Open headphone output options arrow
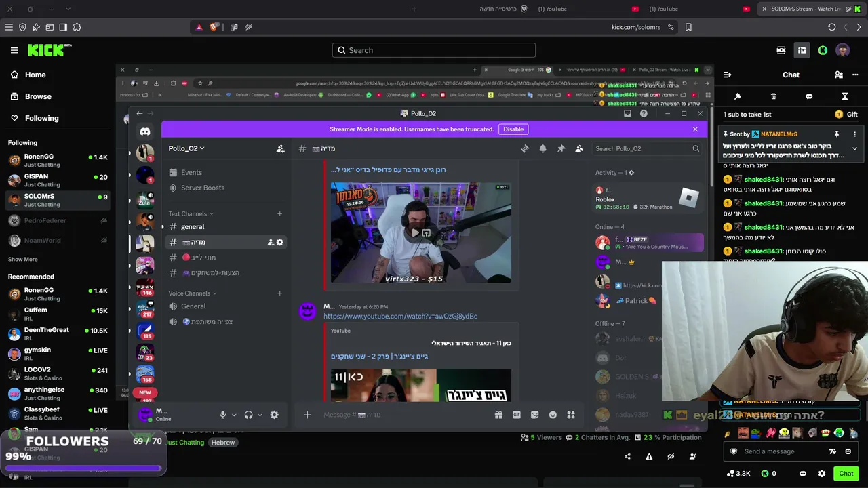Viewport: 868px width, 488px height. pyautogui.click(x=260, y=415)
